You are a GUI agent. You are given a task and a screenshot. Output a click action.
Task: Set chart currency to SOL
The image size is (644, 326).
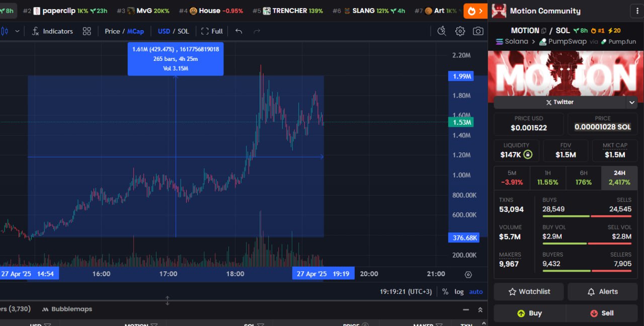point(183,31)
